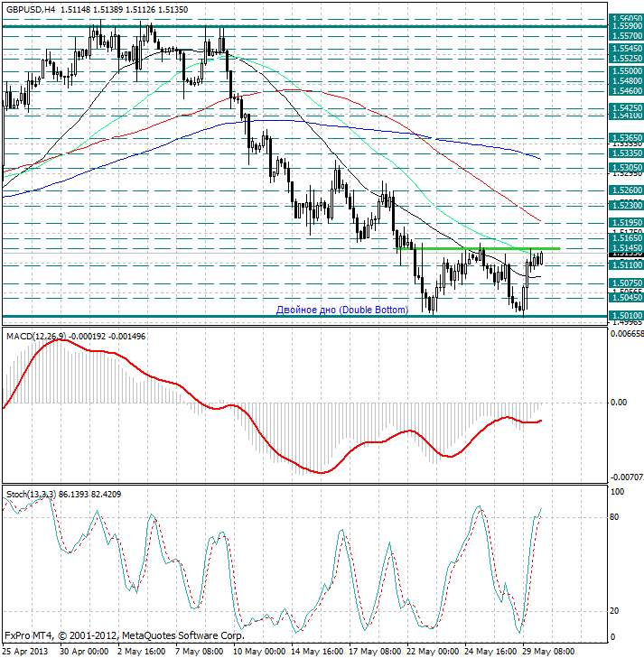Click the GBPUSD,H4 chart title text
Viewport: 644px width, 658px height.
[30, 9]
